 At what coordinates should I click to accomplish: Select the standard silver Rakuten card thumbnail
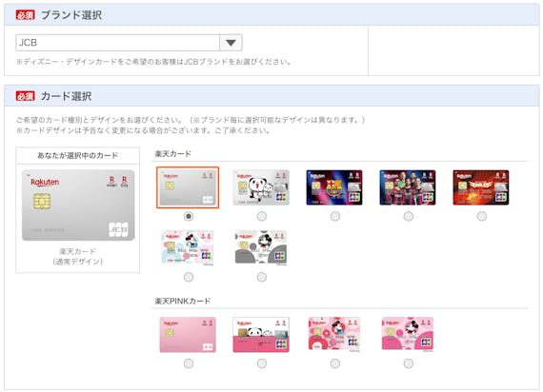coord(188,187)
